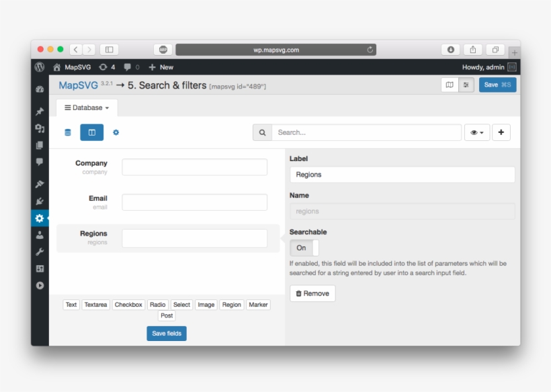Screen dimensions: 551x392
Task: Open the database records list icon
Action: 69,132
